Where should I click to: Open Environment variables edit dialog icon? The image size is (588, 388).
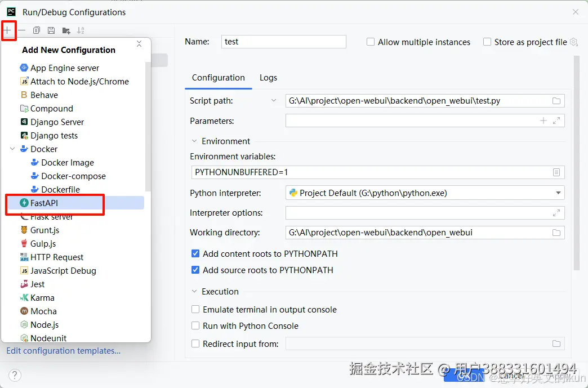tap(556, 172)
